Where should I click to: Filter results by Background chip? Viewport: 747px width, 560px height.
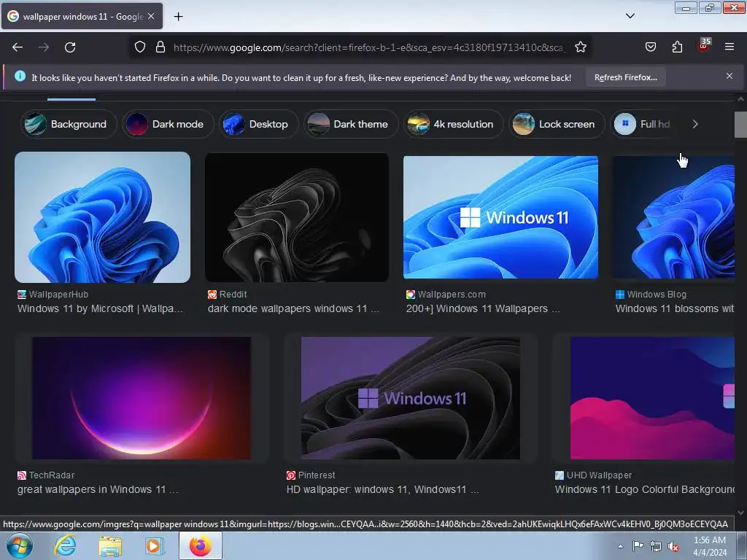69,124
